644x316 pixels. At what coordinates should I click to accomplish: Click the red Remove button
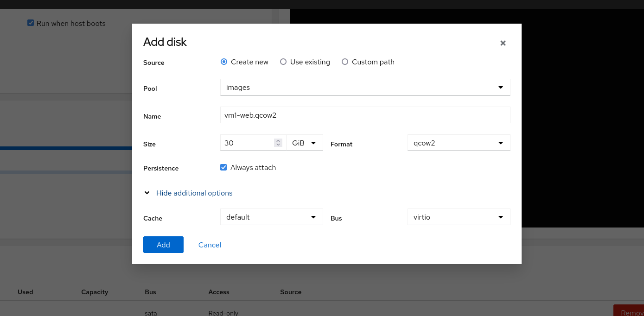(629, 310)
